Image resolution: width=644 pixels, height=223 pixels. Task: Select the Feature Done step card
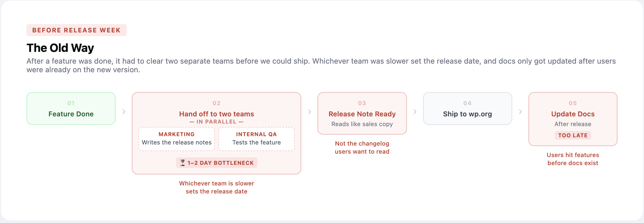click(71, 109)
